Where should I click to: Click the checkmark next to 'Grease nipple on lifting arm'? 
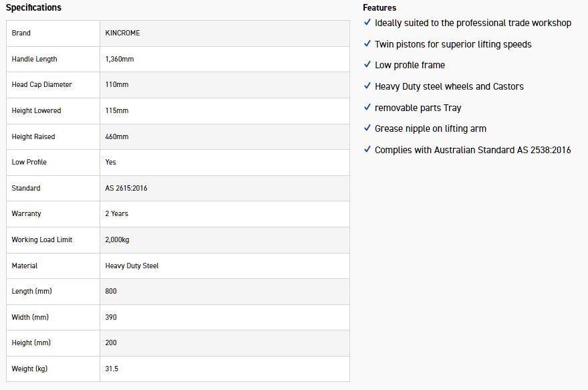click(x=367, y=128)
